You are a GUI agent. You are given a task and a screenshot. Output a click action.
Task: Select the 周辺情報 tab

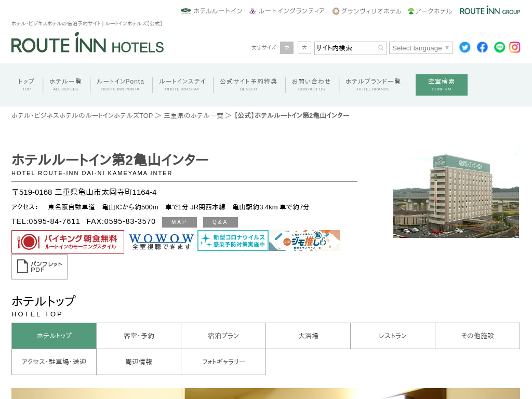click(x=139, y=362)
